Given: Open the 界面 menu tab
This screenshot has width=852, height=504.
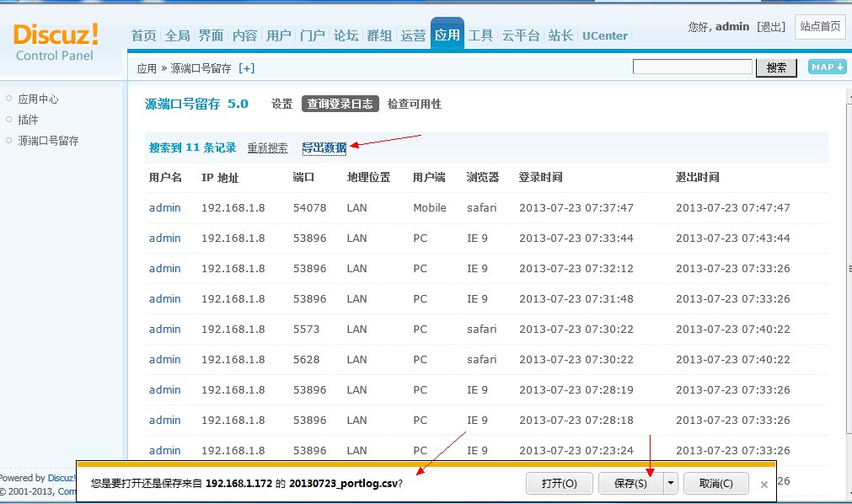Looking at the screenshot, I should tap(212, 36).
